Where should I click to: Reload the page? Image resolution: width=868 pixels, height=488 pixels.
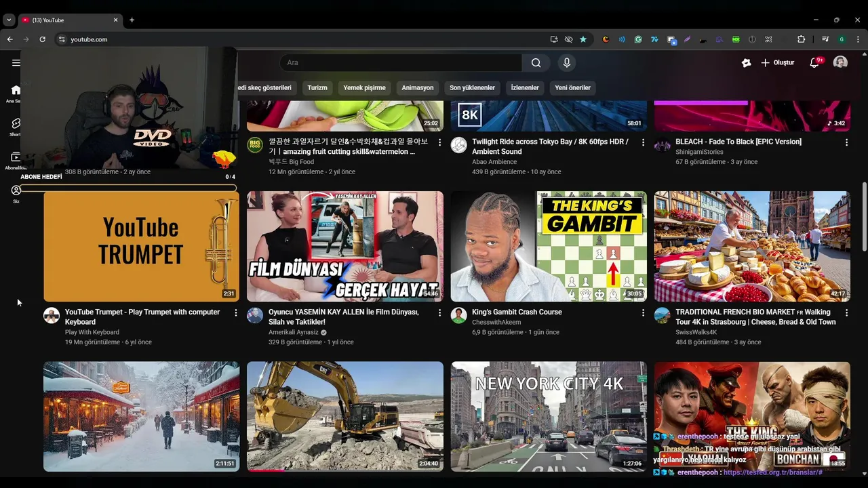[x=42, y=39]
